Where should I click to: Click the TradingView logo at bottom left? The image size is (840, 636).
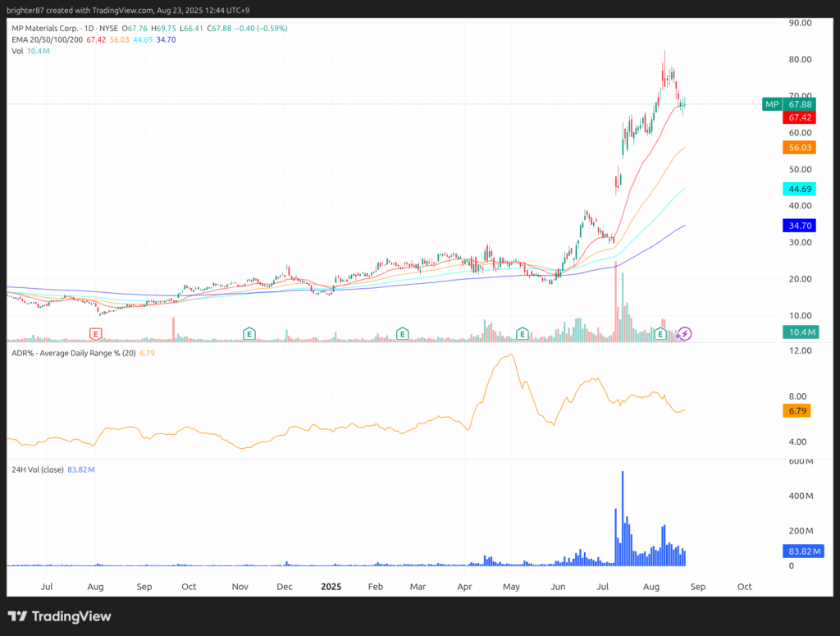(59, 616)
